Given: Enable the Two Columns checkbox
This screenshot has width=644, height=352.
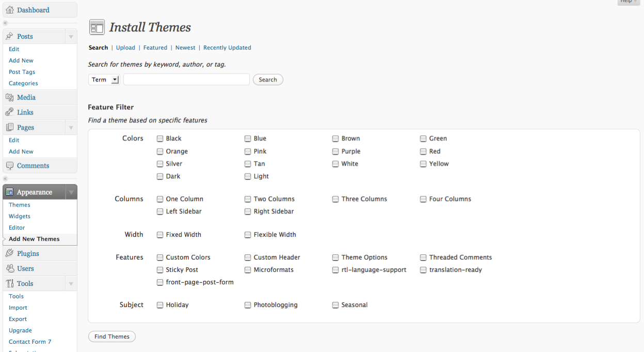Looking at the screenshot, I should pyautogui.click(x=248, y=199).
